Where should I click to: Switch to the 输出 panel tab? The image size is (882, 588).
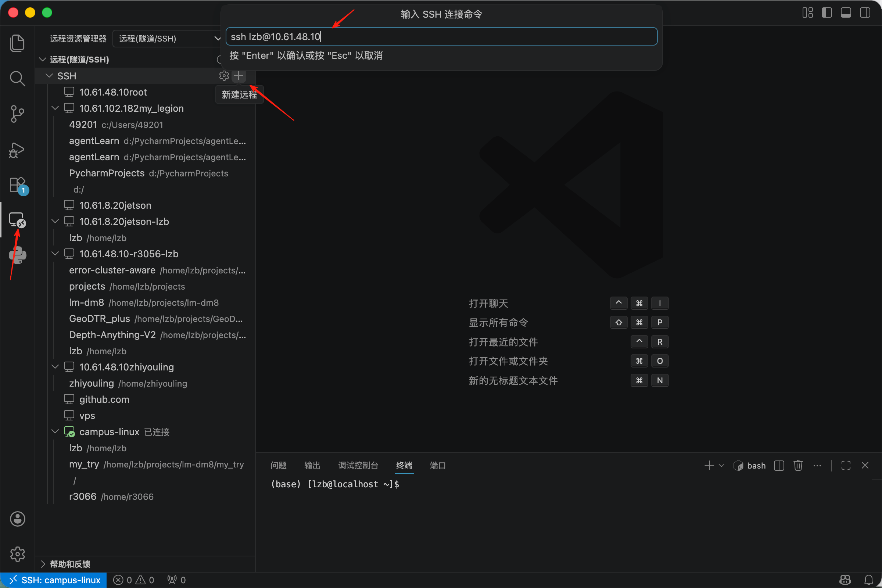312,465
